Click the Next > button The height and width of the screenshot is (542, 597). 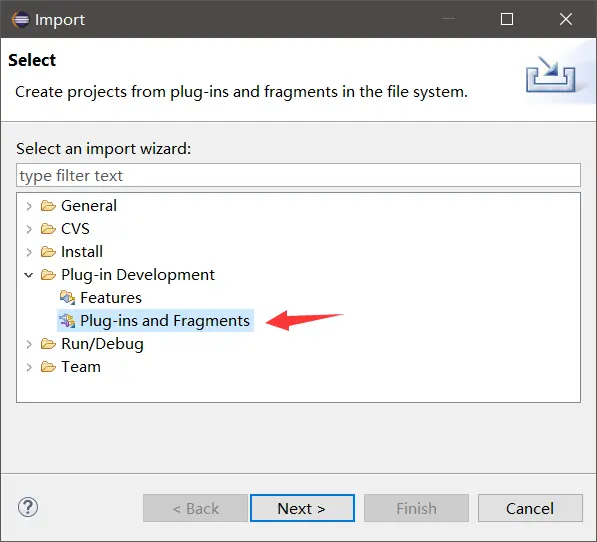302,508
